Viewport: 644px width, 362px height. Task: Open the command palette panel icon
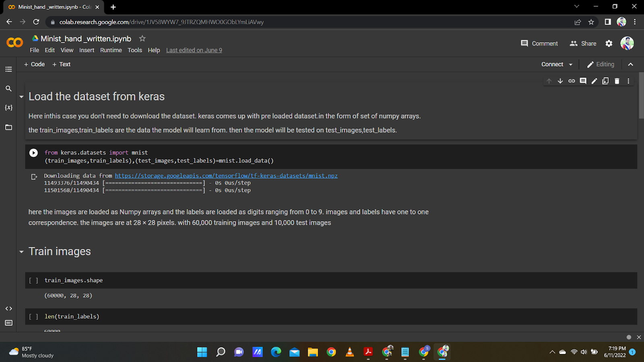(x=8, y=323)
